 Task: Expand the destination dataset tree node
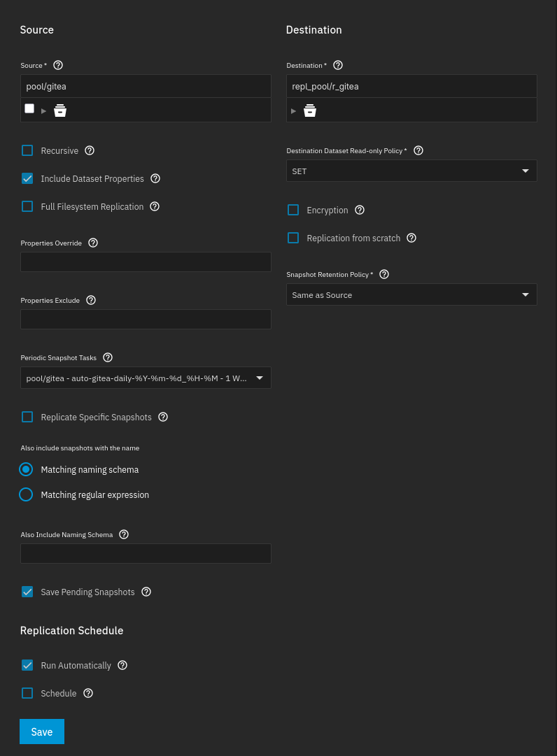pos(293,111)
